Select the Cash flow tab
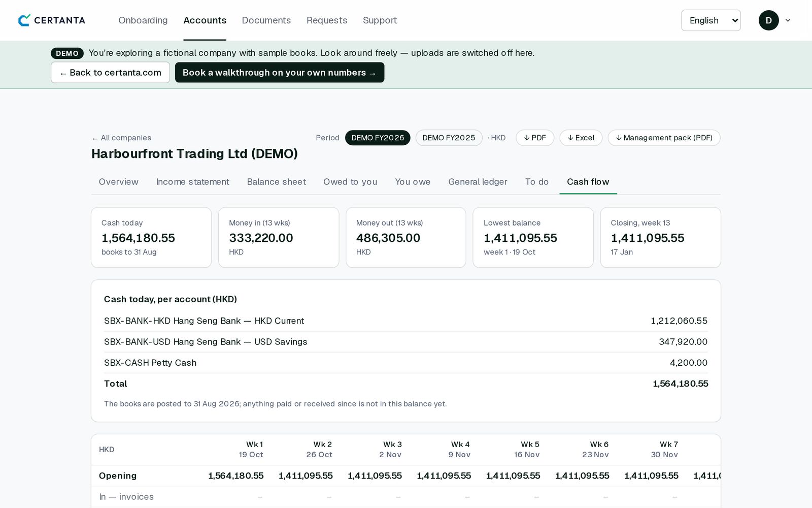 coord(588,182)
